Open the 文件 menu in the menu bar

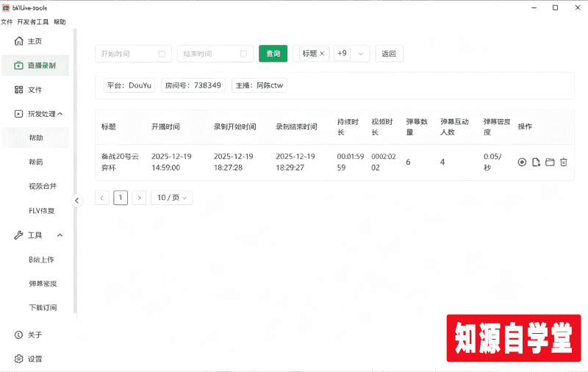point(7,22)
